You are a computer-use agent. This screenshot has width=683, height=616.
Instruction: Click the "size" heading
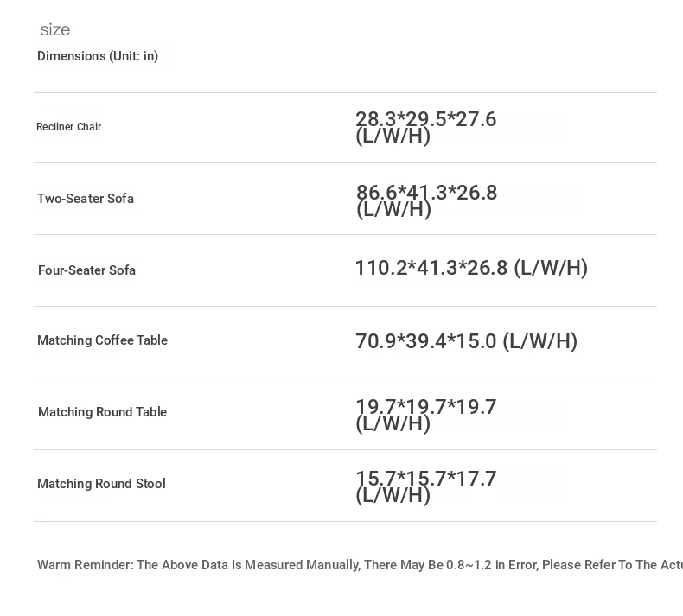pyautogui.click(x=55, y=30)
